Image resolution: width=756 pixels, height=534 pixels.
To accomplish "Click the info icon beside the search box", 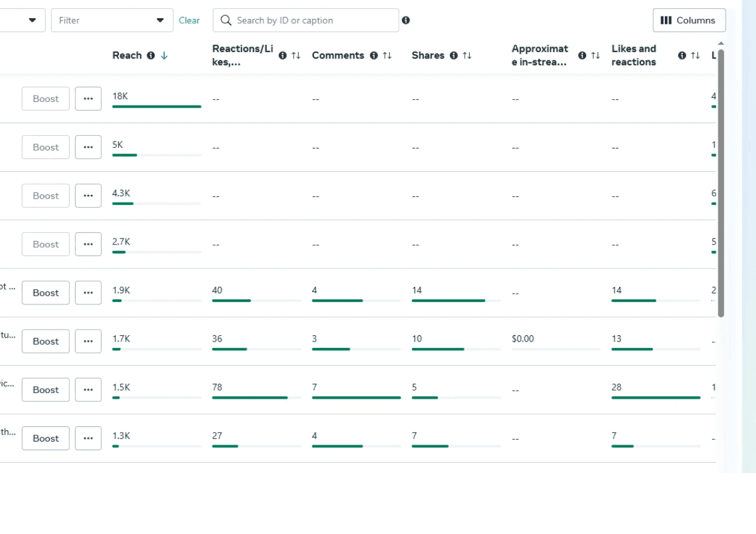I will click(x=406, y=20).
